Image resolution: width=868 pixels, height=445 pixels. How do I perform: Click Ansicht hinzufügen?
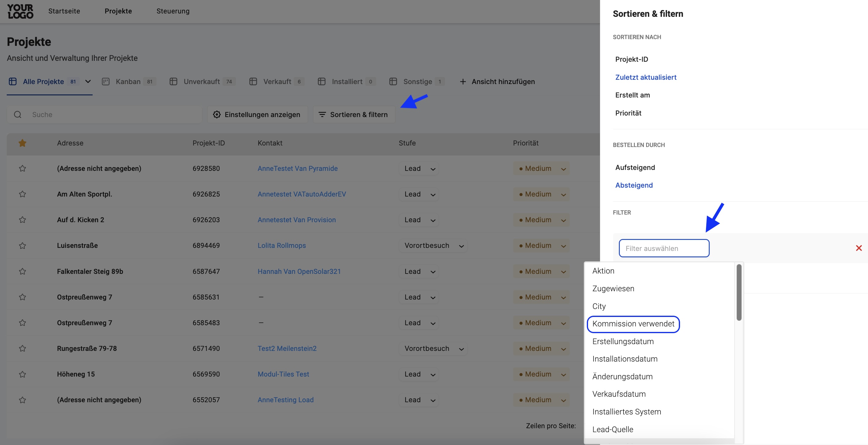(x=497, y=82)
